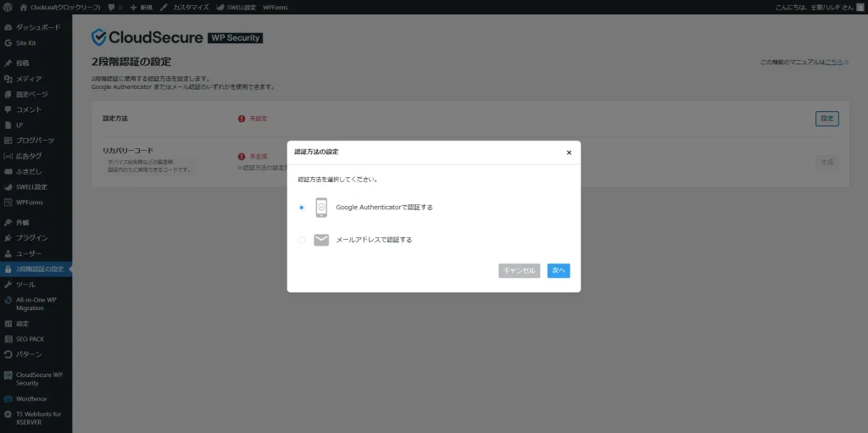Image resolution: width=868 pixels, height=433 pixels.
Task: Open the comments bubble in admin bar
Action: click(114, 7)
